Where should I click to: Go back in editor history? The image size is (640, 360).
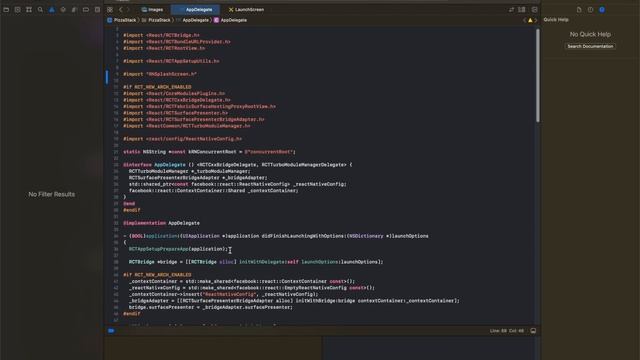(x=121, y=9)
